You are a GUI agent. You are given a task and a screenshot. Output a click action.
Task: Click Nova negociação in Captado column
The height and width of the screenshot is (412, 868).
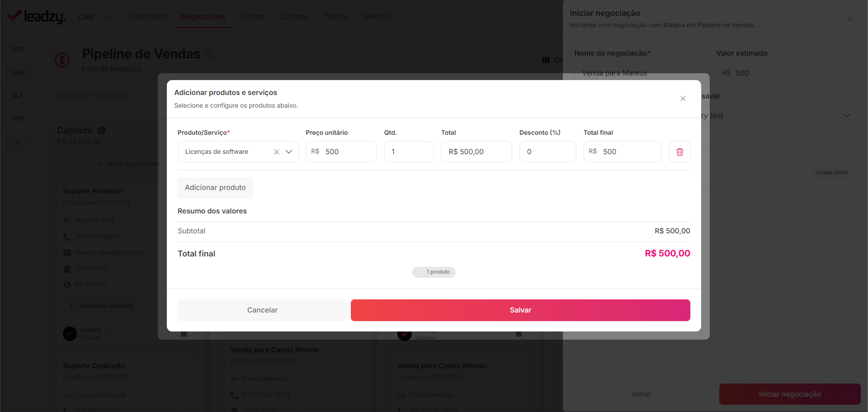point(128,164)
